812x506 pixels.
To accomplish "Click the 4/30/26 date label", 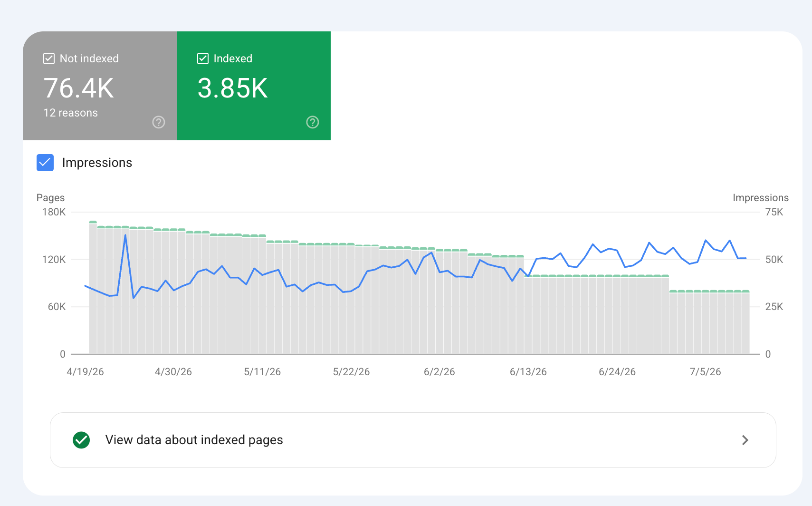I will [x=173, y=372].
